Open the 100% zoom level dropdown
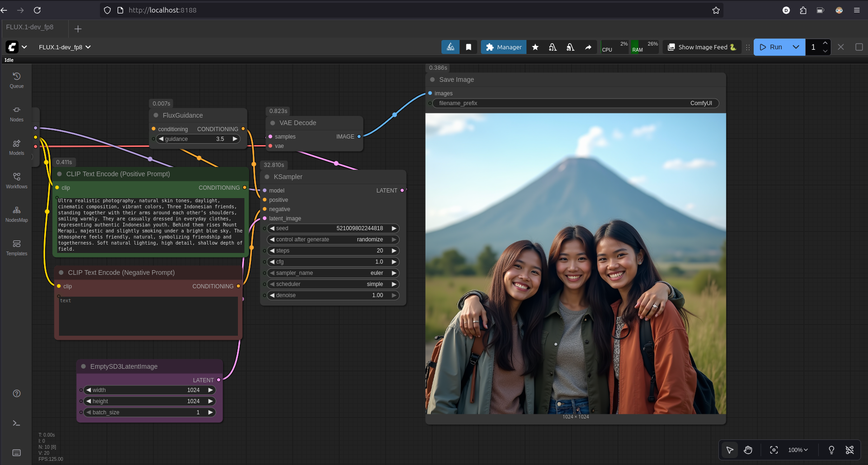The width and height of the screenshot is (868, 465). (x=798, y=450)
